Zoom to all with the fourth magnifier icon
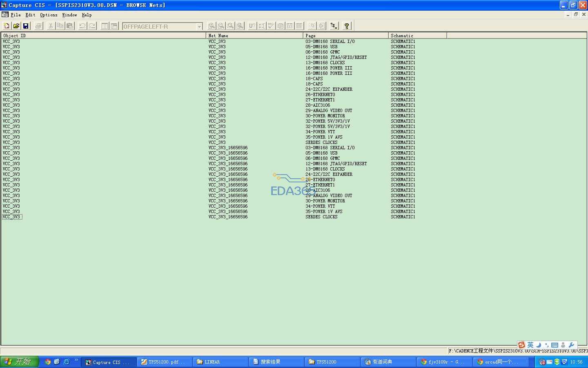Screen dimensions: 588x368 click(x=240, y=26)
